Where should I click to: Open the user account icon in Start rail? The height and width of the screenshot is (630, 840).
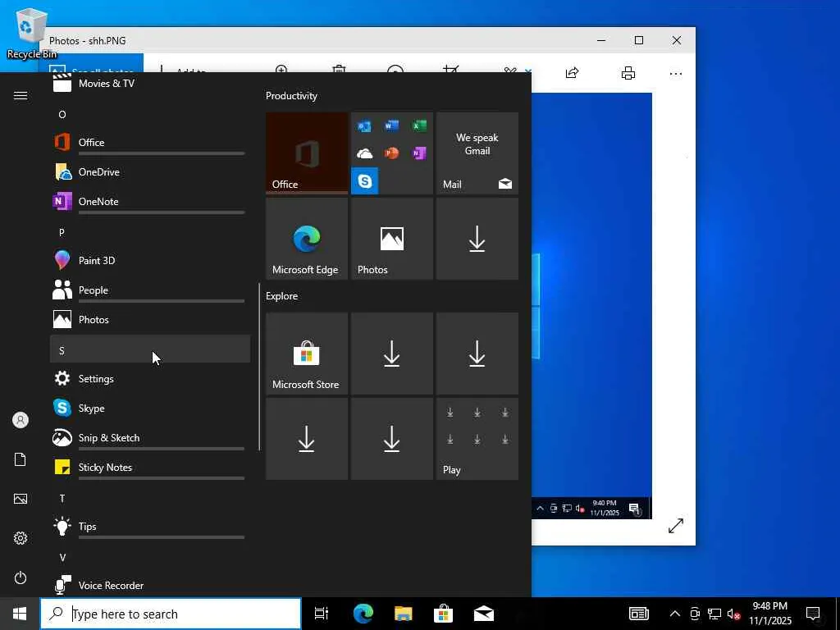click(x=21, y=420)
